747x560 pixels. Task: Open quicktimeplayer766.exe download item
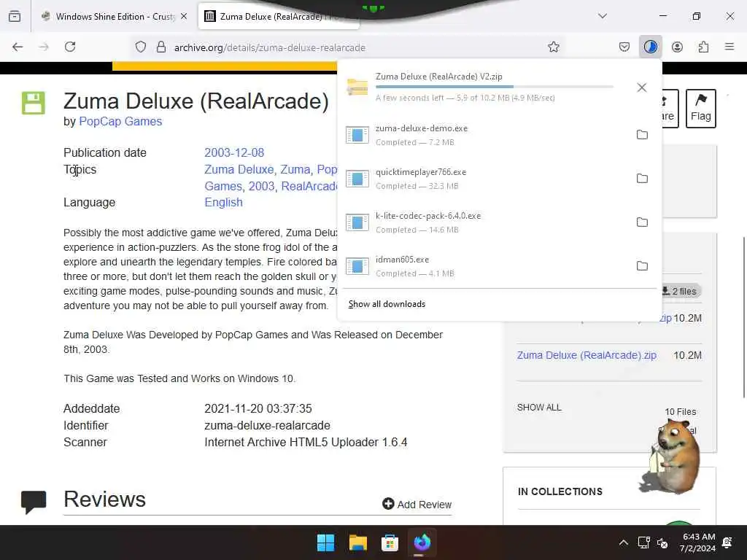click(484, 179)
